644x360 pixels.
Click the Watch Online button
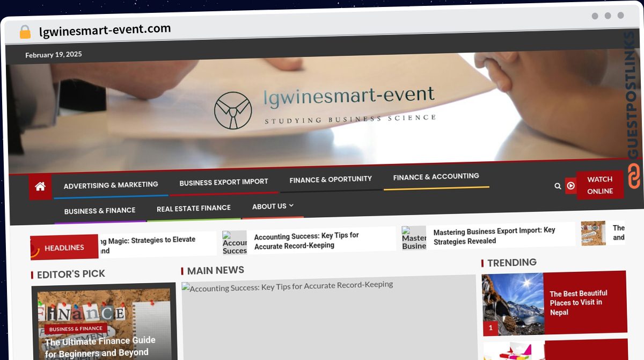point(600,185)
